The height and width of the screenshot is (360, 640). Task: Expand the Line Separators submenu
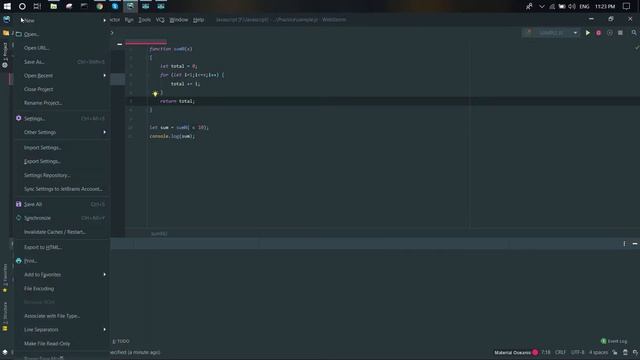(62, 330)
